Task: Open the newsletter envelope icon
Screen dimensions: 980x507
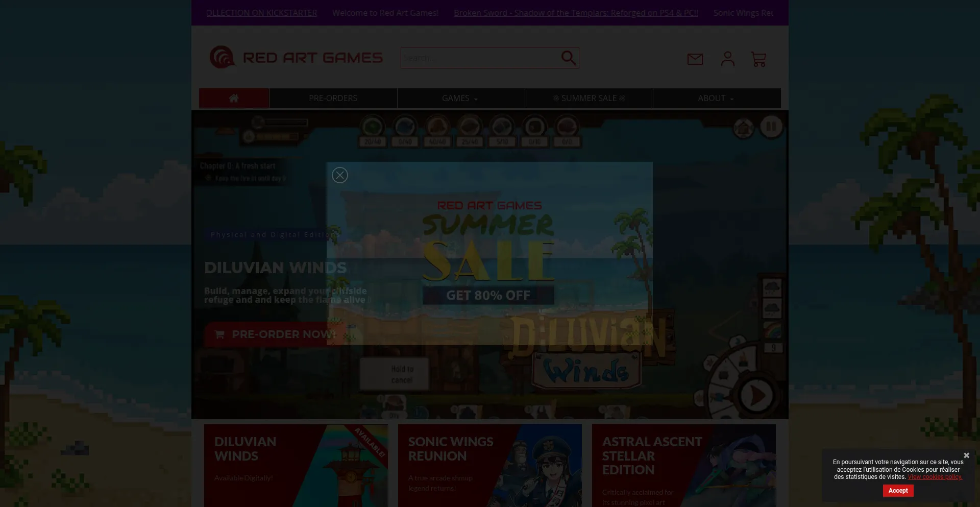Action: 695,59
